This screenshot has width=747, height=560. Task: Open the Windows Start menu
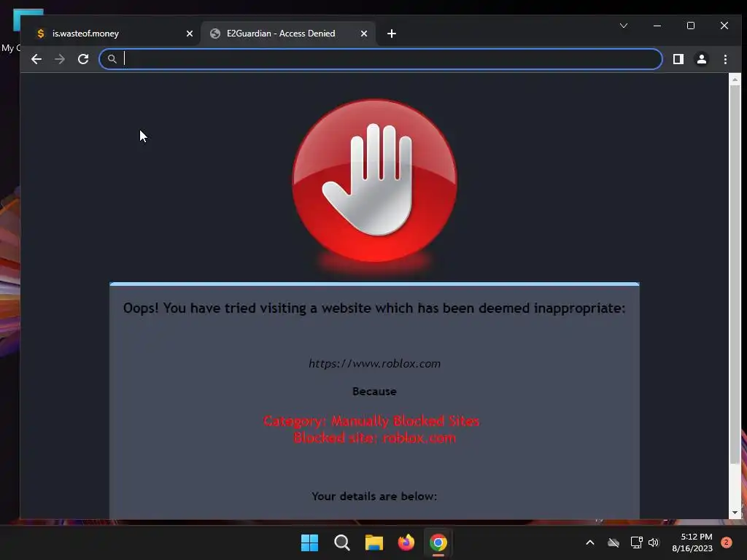tap(309, 542)
